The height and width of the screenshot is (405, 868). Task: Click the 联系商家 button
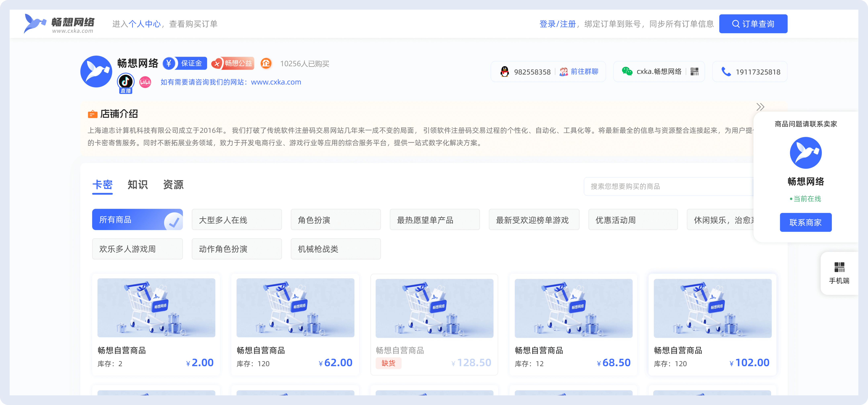pos(805,222)
